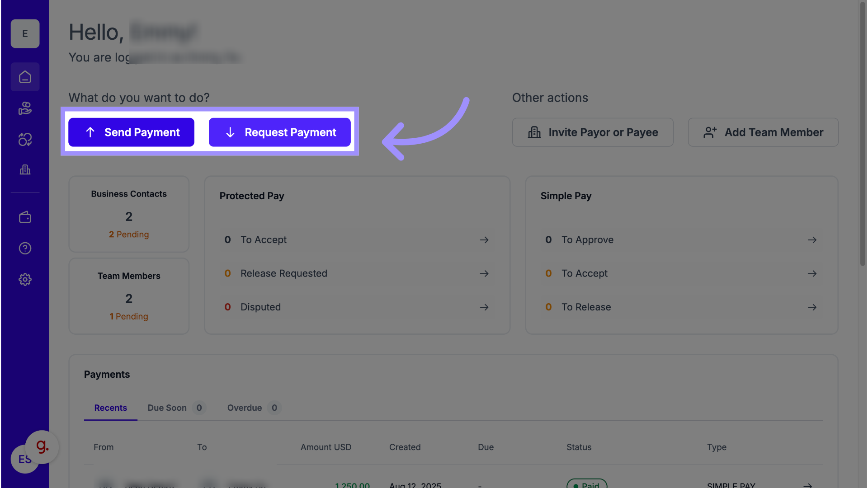This screenshot has width=868, height=488.
Task: Open the Home dashboard sidebar icon
Action: (x=25, y=77)
